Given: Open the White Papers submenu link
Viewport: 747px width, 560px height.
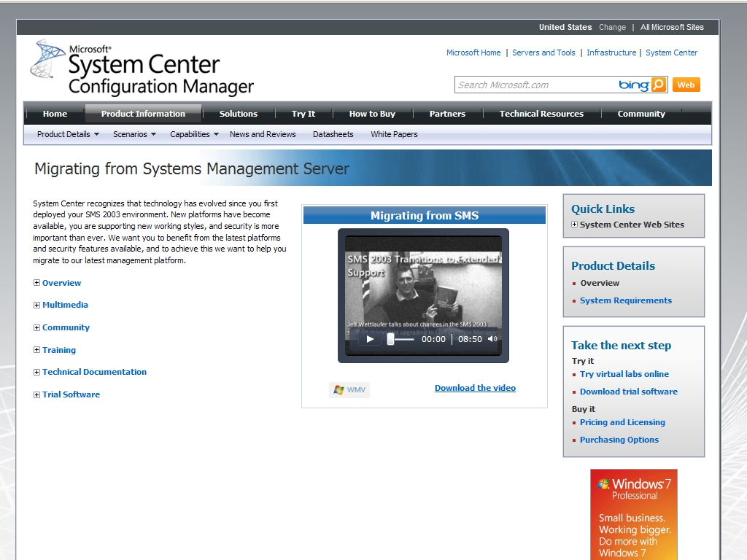Looking at the screenshot, I should point(394,134).
